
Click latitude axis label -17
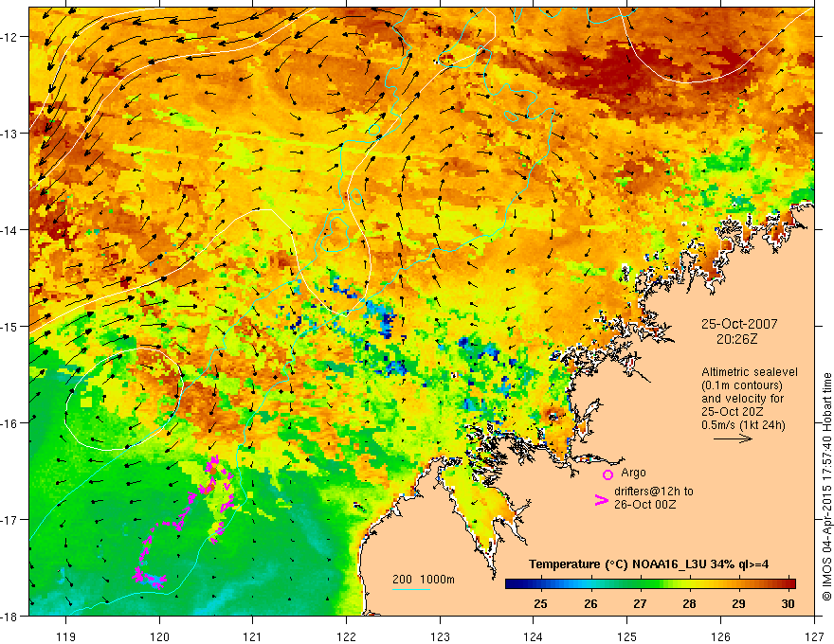11,520
